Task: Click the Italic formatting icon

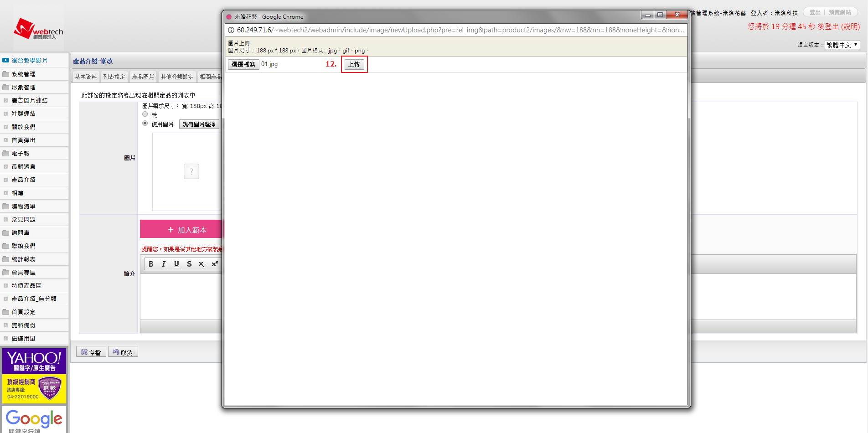Action: tap(164, 264)
